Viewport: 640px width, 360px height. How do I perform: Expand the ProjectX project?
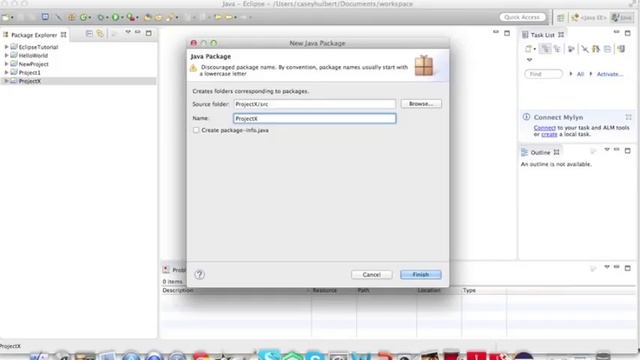pyautogui.click(x=6, y=81)
